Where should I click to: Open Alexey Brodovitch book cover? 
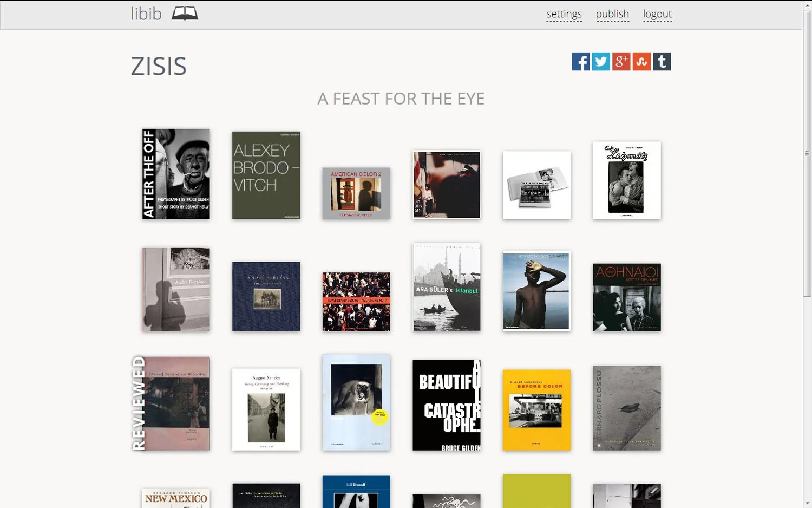point(266,175)
